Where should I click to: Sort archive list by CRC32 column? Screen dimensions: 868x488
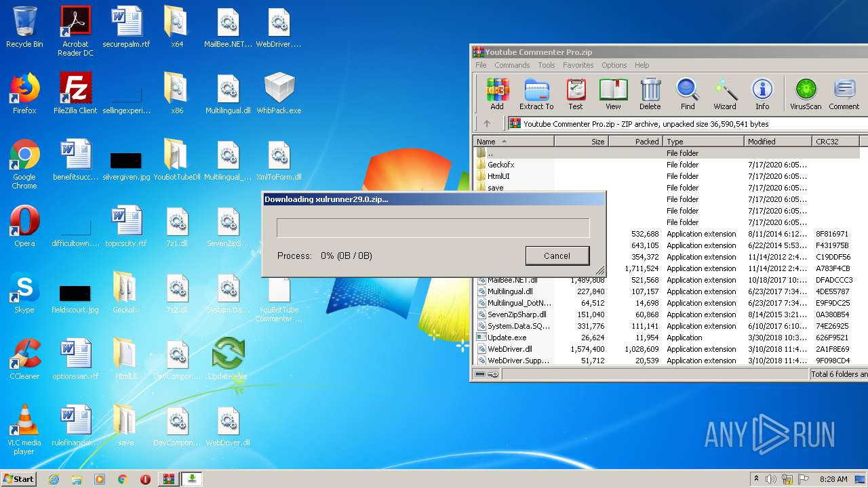835,141
